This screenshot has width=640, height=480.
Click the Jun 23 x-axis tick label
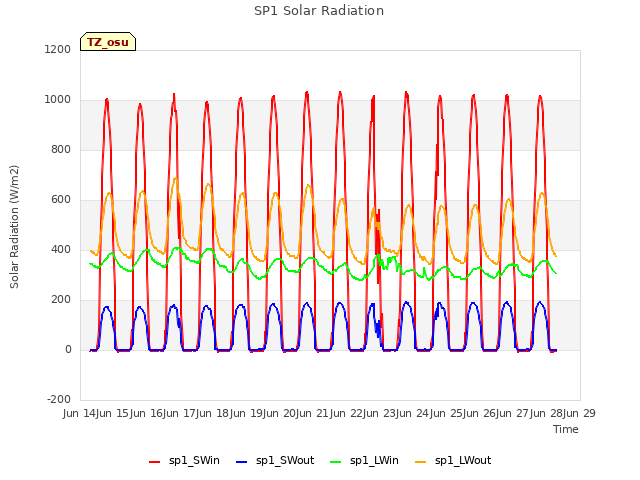pyautogui.click(x=380, y=413)
